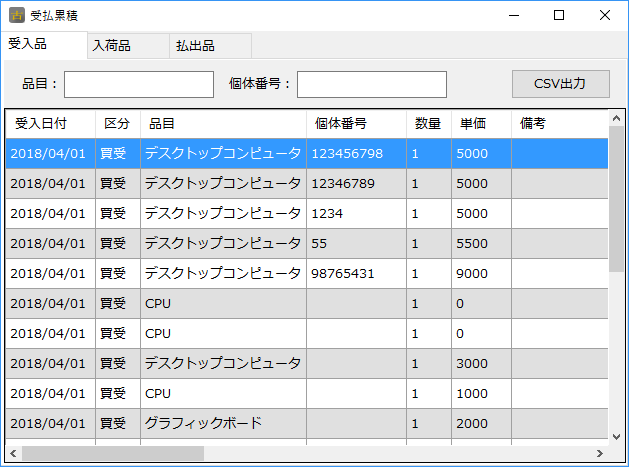
Task: Click the 受払累積 app icon in title bar
Action: tap(17, 16)
